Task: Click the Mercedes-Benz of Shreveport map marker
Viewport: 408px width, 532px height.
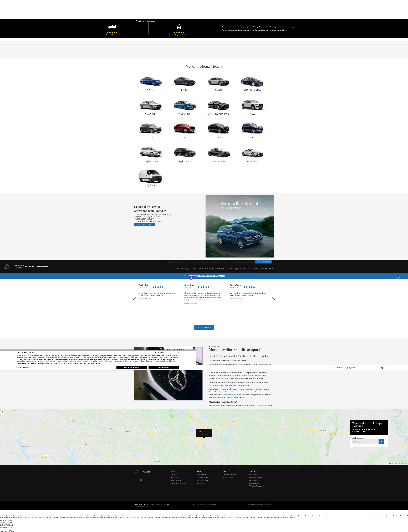Action: pyautogui.click(x=204, y=433)
